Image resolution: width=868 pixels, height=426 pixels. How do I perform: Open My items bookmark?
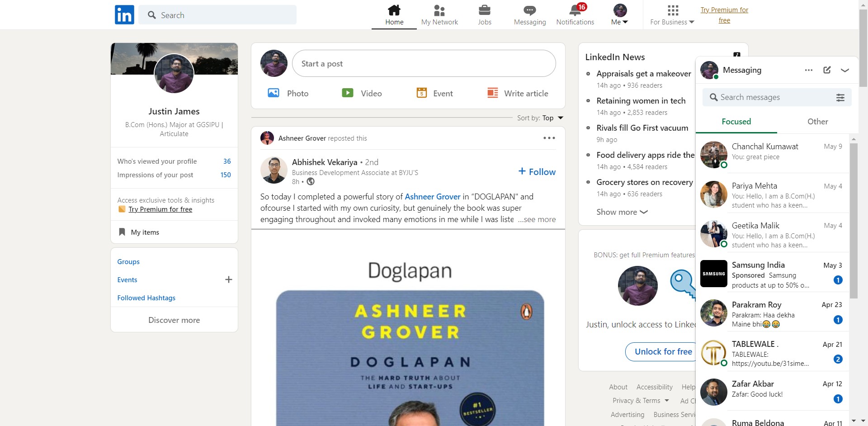139,232
